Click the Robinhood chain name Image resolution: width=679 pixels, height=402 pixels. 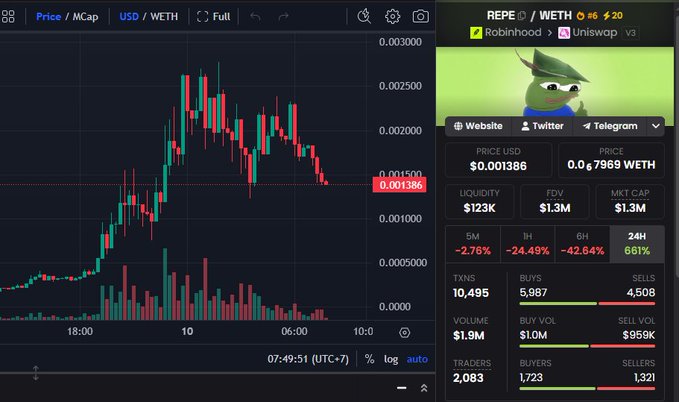click(x=513, y=32)
